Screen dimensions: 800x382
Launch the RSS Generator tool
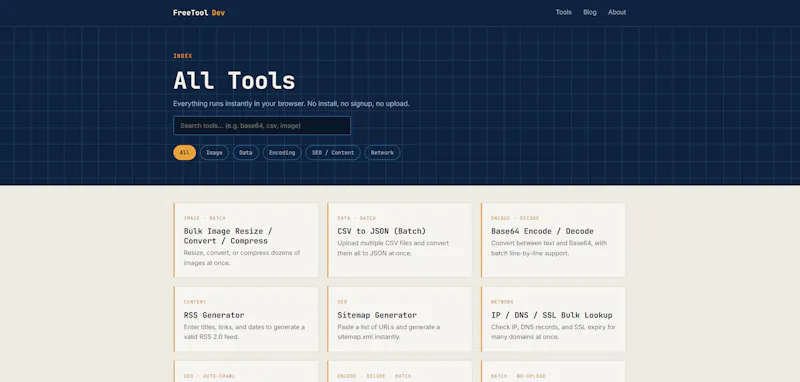[x=246, y=319]
